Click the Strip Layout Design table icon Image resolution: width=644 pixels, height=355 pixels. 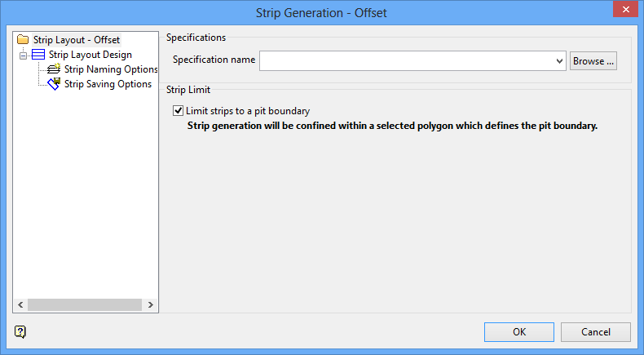pos(38,55)
